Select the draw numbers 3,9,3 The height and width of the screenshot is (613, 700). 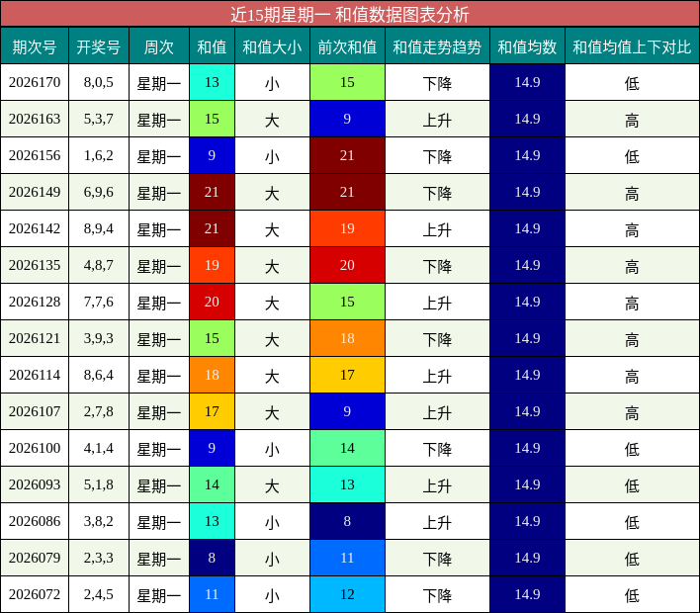[x=98, y=338]
